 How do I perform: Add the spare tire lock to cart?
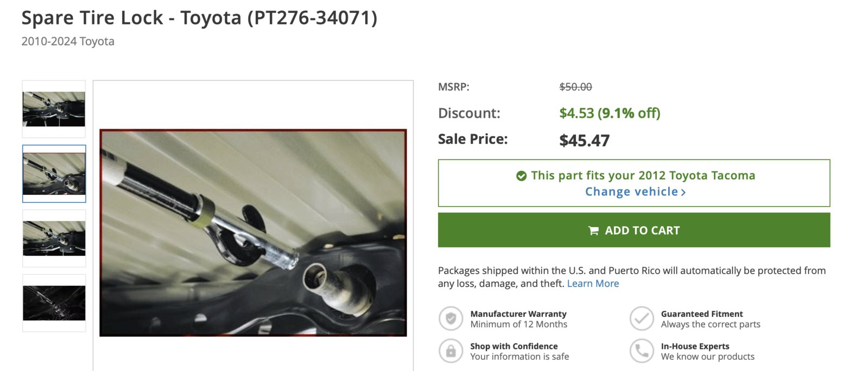[634, 230]
